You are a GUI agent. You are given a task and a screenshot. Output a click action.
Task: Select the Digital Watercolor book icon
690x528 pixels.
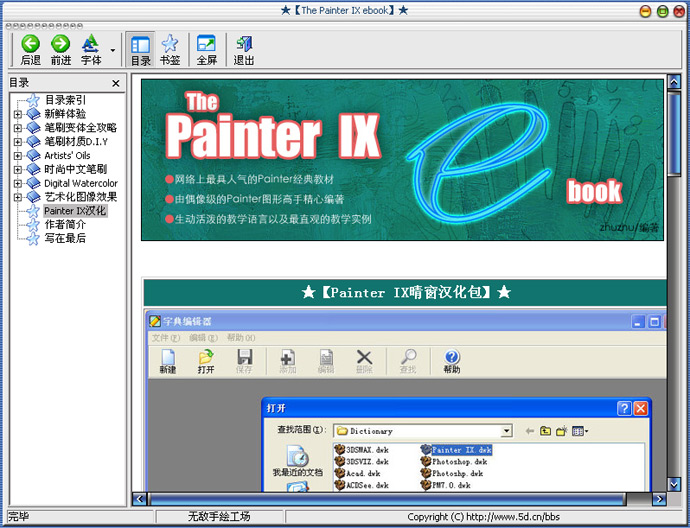point(33,183)
